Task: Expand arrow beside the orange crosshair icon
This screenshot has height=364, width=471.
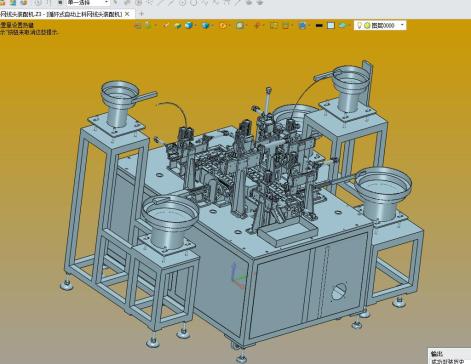Action: point(263,25)
